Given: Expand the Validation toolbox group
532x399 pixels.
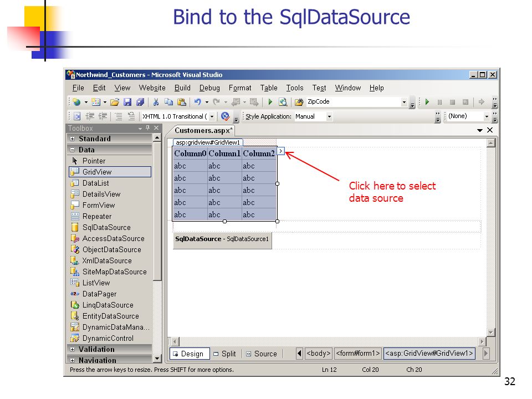Looking at the screenshot, I should [72, 349].
